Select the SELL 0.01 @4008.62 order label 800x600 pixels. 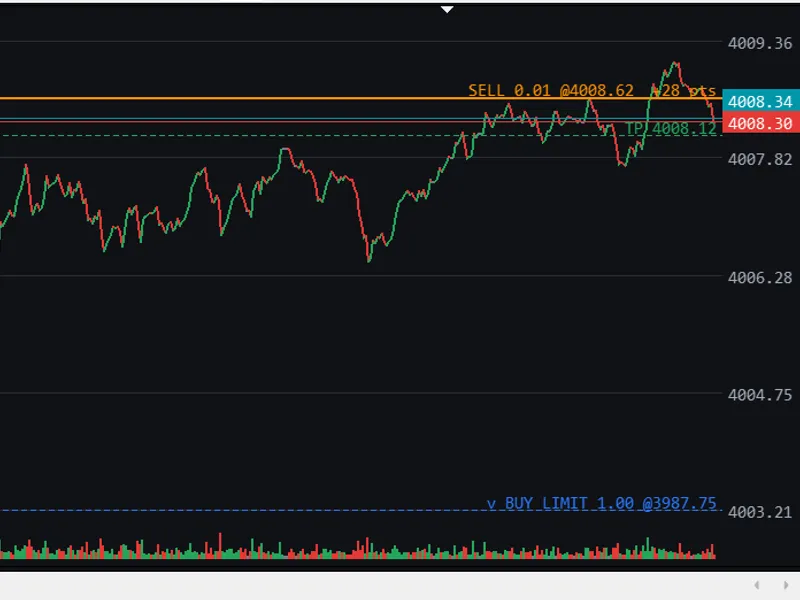551,90
